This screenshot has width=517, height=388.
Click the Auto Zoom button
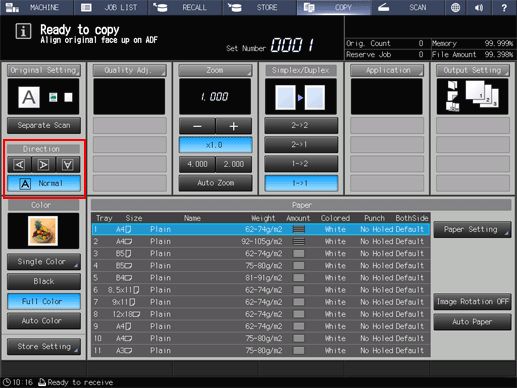pyautogui.click(x=215, y=183)
